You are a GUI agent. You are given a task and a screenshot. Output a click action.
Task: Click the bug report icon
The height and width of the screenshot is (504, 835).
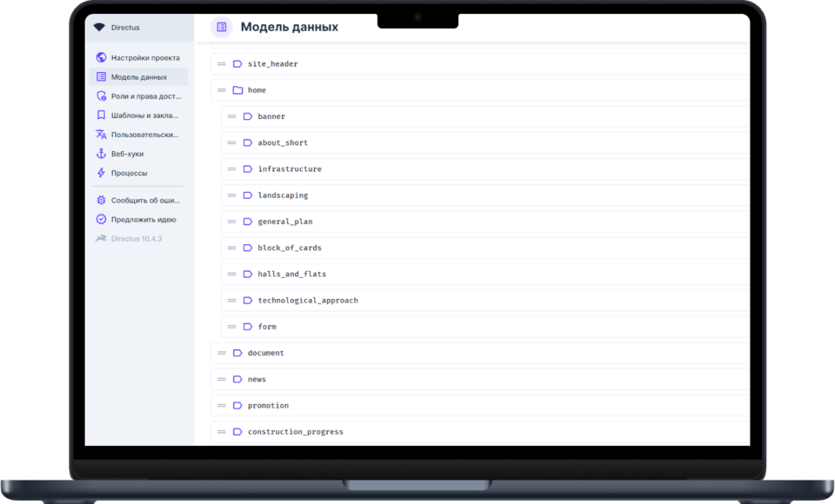point(101,200)
